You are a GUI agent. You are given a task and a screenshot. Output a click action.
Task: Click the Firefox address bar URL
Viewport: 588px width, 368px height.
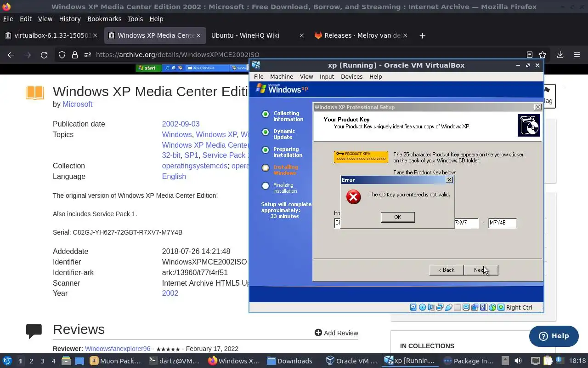click(x=178, y=55)
